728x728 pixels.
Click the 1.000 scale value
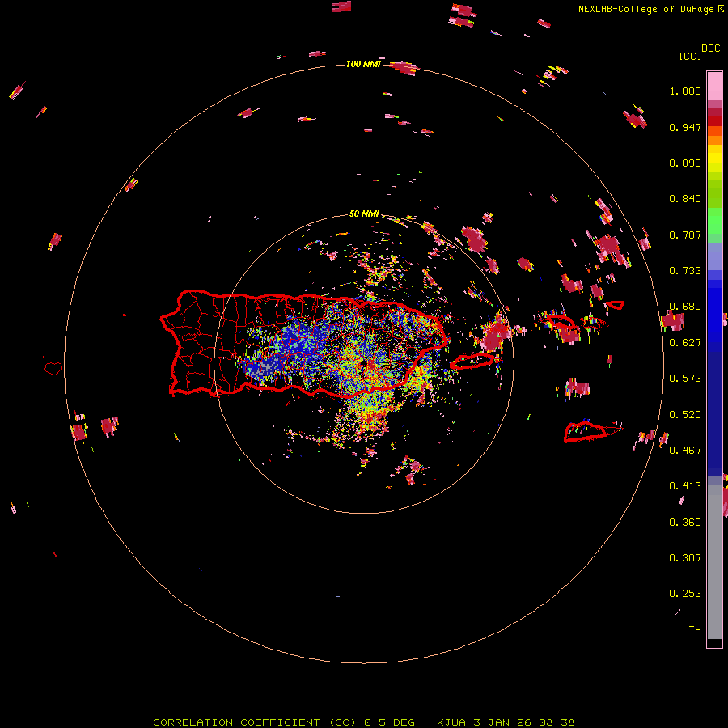(x=685, y=91)
